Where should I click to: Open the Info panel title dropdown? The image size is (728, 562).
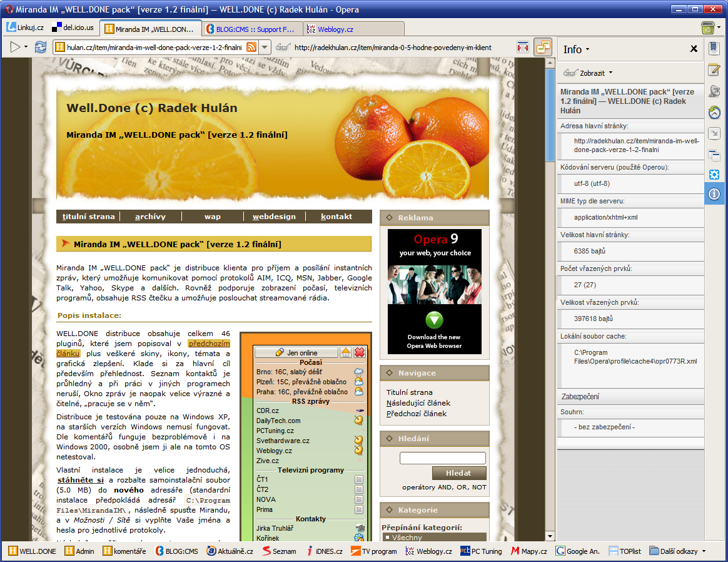(576, 49)
